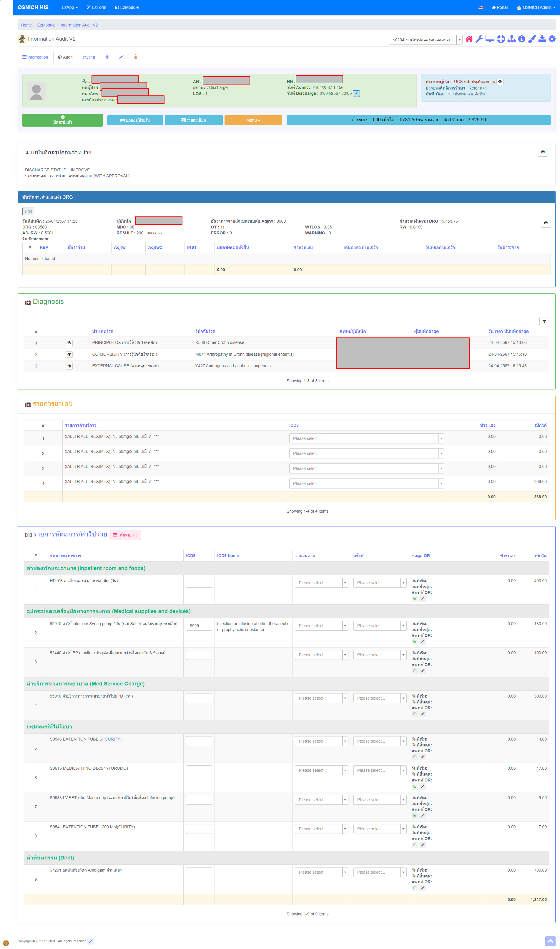
Task: Click the EMR ผู้ป่วยใน button
Action: point(135,120)
